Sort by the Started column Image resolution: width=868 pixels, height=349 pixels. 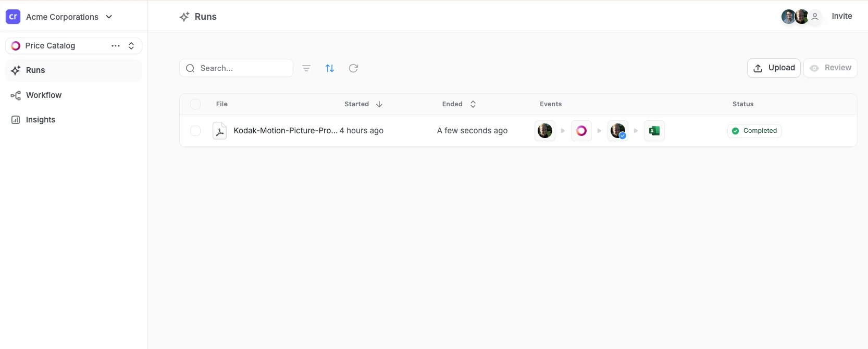click(x=364, y=104)
